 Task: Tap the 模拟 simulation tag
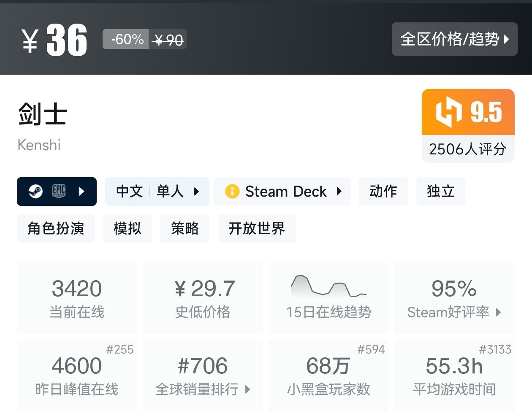127,229
